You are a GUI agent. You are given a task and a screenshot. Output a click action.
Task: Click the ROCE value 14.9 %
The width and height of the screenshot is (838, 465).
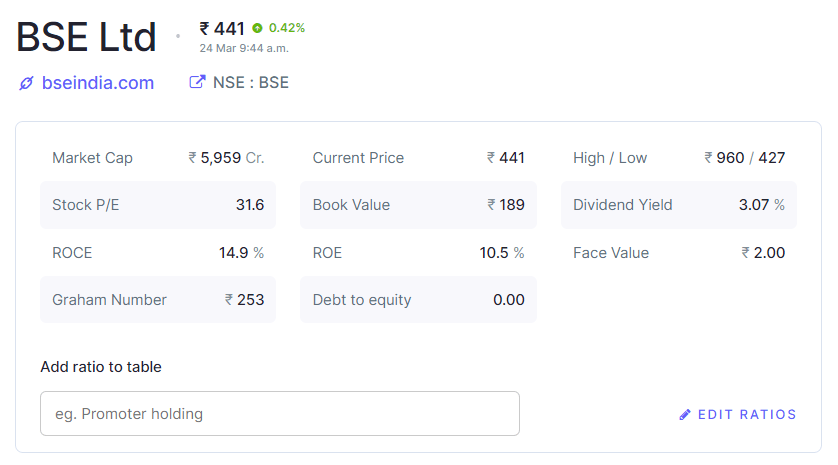(x=241, y=253)
